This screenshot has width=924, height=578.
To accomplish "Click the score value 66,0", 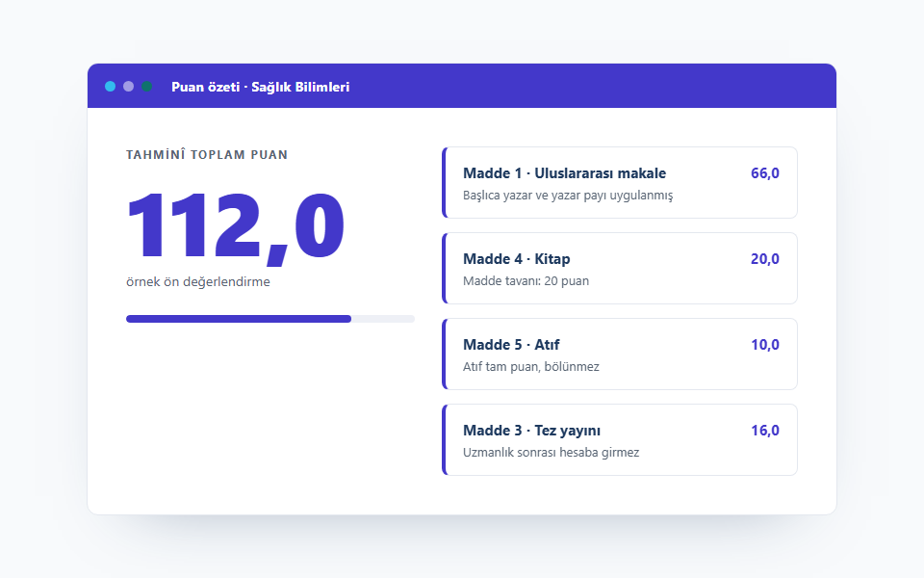I will pos(765,173).
